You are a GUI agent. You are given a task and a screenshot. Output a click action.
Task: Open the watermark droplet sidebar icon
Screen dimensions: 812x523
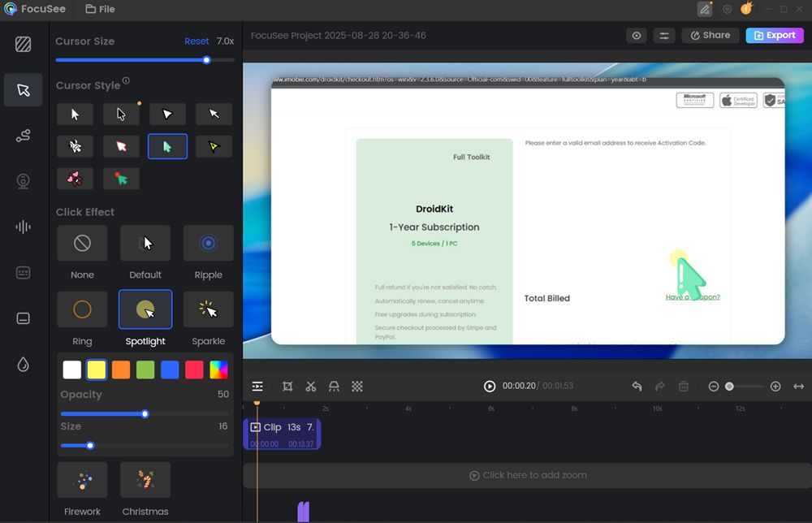[x=24, y=365]
